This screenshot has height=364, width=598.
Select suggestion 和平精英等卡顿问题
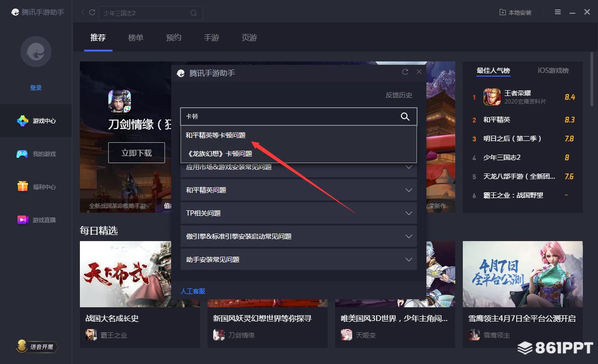[x=298, y=135]
